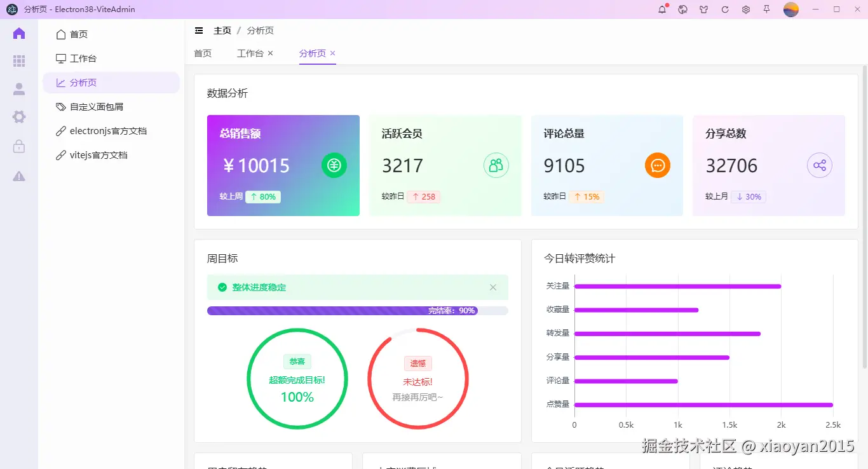The image size is (868, 469).
Task: Open settings via the titlebar gear icon
Action: [745, 10]
